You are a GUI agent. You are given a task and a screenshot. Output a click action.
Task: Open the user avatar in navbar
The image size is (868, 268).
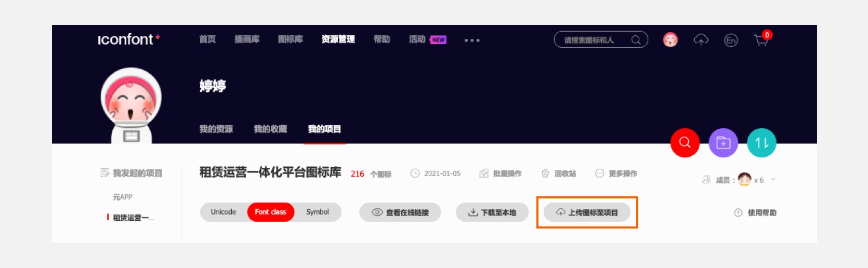[670, 39]
